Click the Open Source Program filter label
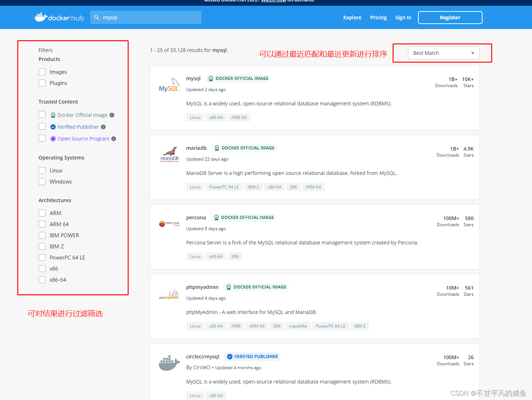Image resolution: width=532 pixels, height=400 pixels. pyautogui.click(x=84, y=139)
